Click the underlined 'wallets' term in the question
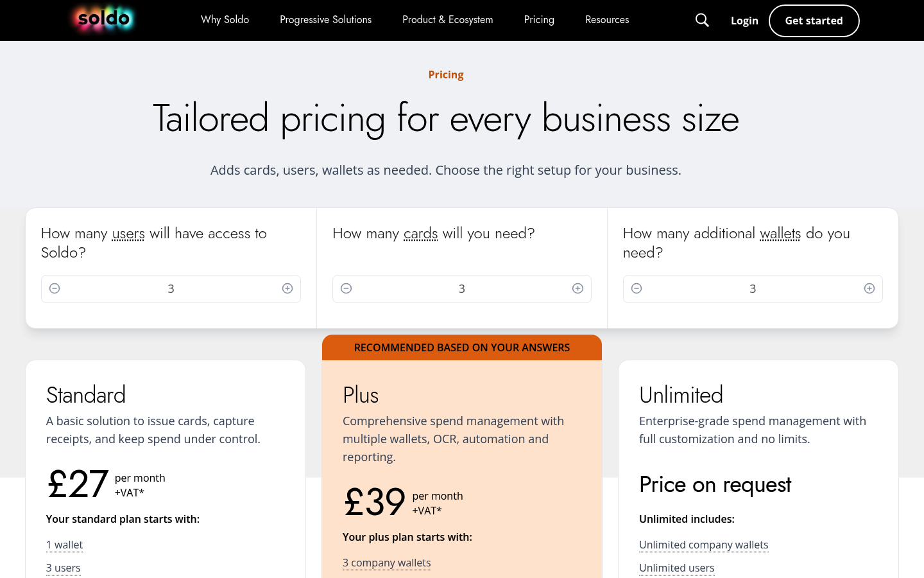 [780, 234]
